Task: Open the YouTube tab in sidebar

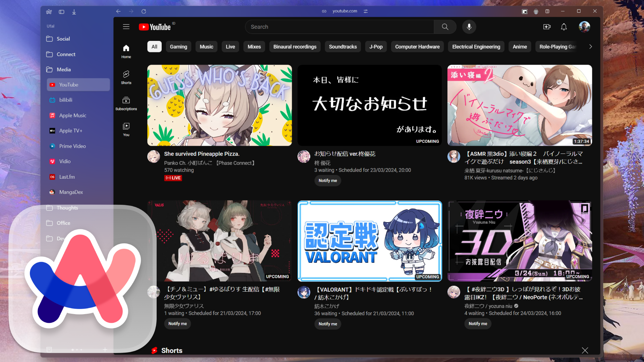Action: coord(78,85)
